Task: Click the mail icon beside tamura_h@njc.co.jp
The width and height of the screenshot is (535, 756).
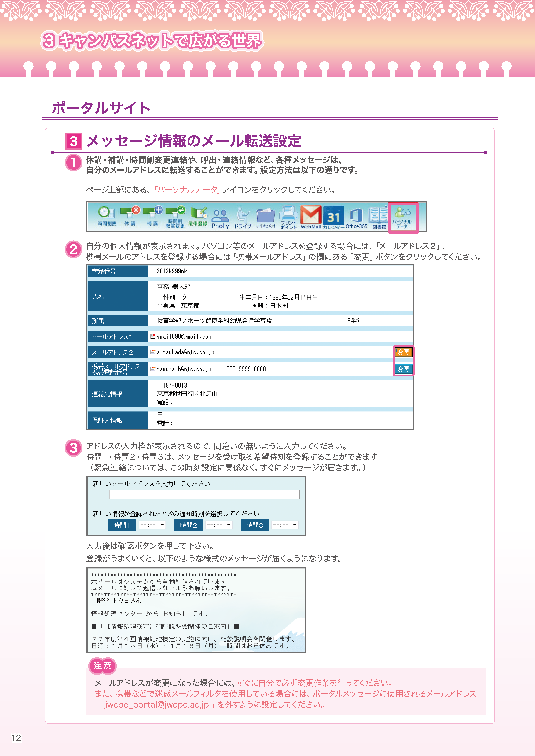Action: pos(153,369)
